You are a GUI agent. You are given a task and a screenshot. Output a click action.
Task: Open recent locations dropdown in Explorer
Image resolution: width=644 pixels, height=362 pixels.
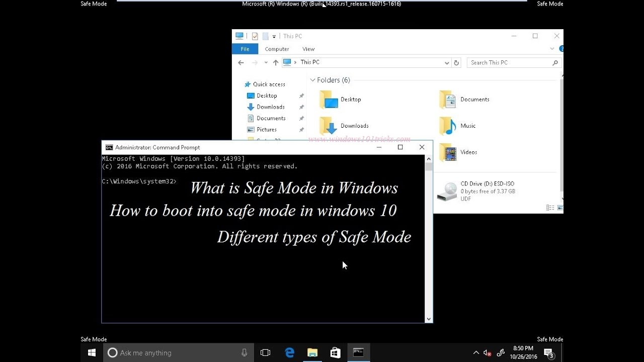[x=266, y=63]
